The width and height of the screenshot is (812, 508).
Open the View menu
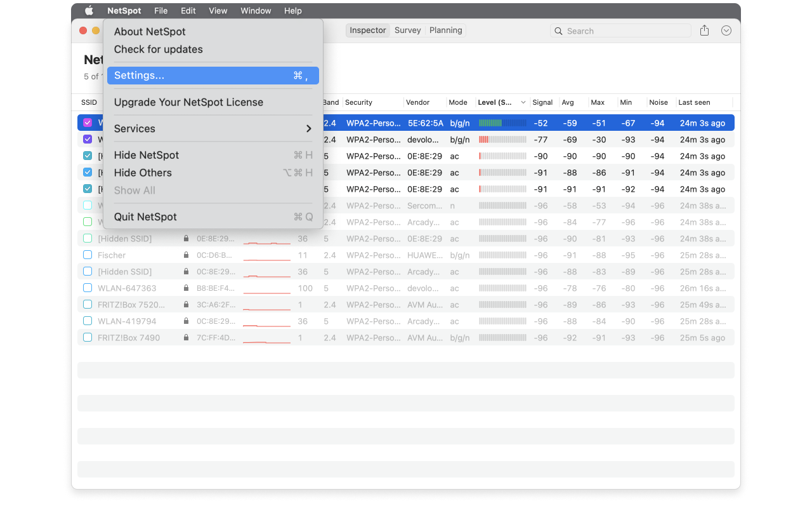pyautogui.click(x=218, y=11)
